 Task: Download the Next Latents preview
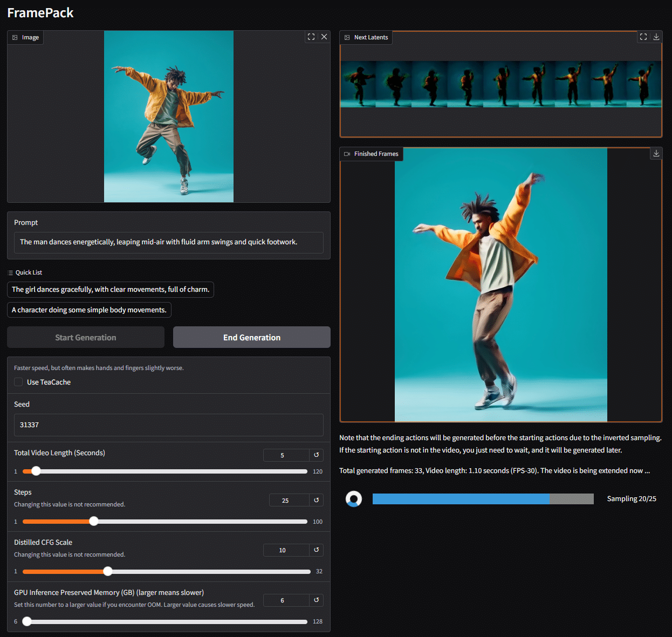(656, 37)
